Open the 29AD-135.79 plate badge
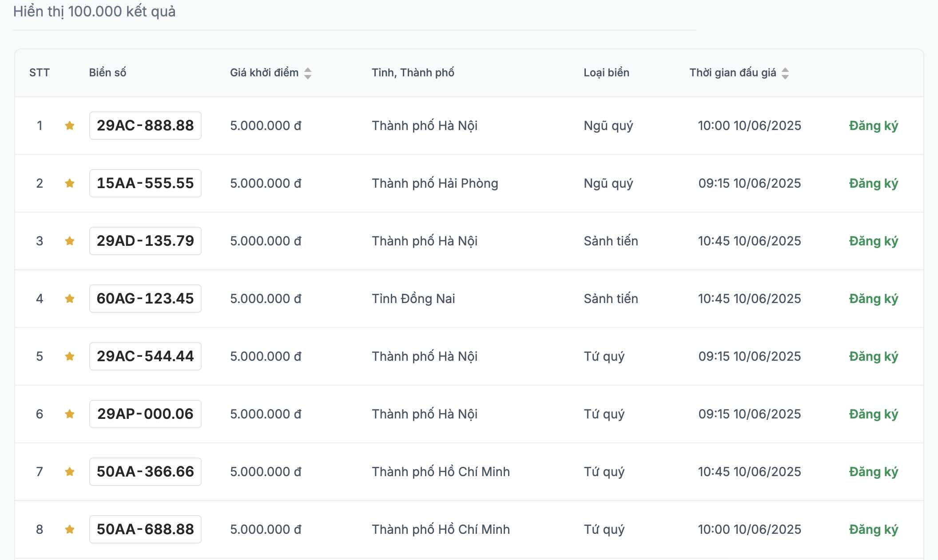This screenshot has width=938, height=560. (x=145, y=241)
